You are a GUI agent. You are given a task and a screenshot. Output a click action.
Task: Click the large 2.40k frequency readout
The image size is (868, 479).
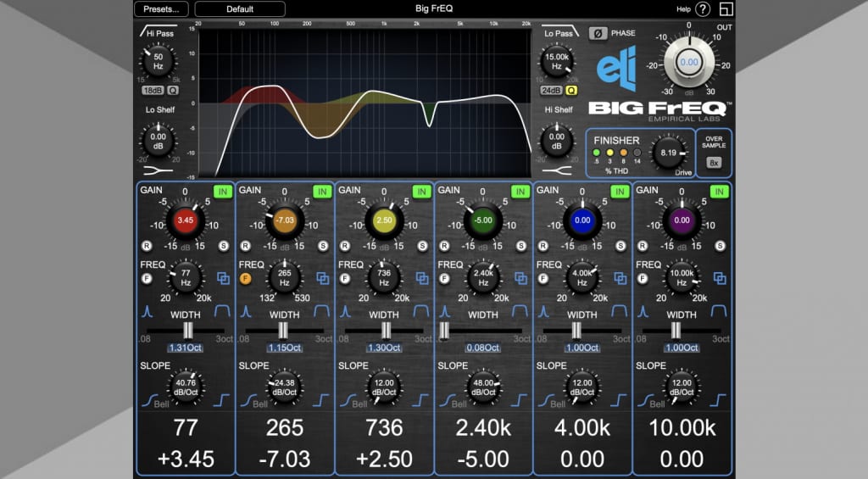483,427
